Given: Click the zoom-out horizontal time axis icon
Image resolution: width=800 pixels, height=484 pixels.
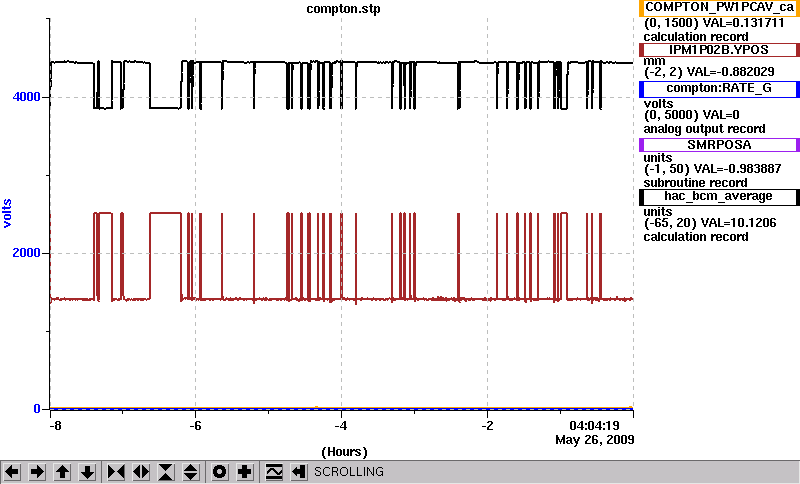Looking at the screenshot, I should pos(141,472).
